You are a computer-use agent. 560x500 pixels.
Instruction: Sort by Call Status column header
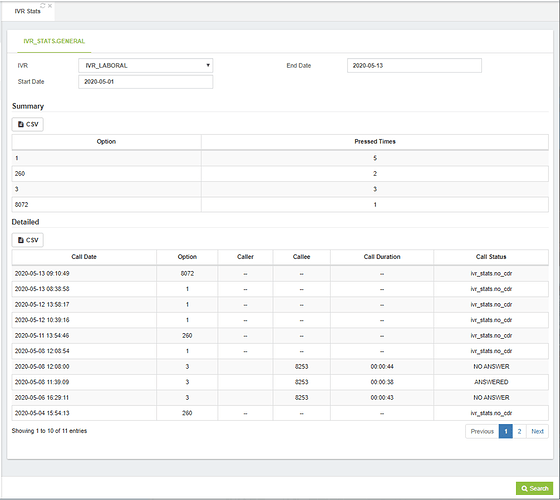coord(491,257)
